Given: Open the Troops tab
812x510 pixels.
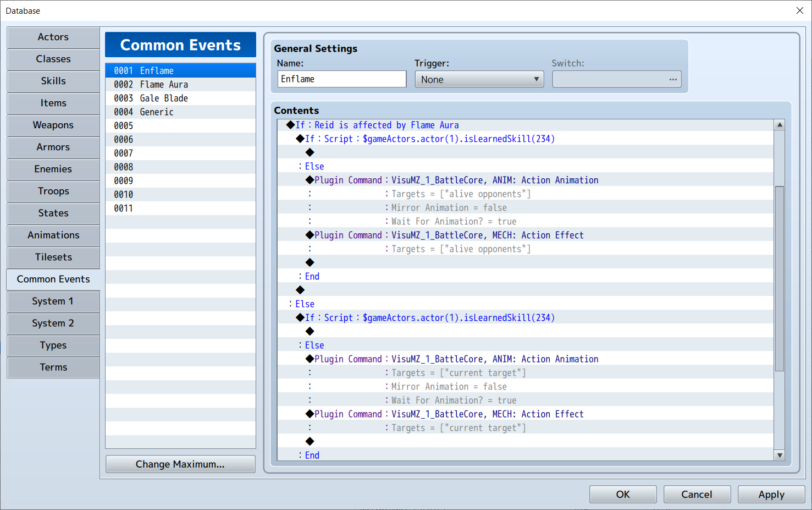Looking at the screenshot, I should click(x=53, y=191).
